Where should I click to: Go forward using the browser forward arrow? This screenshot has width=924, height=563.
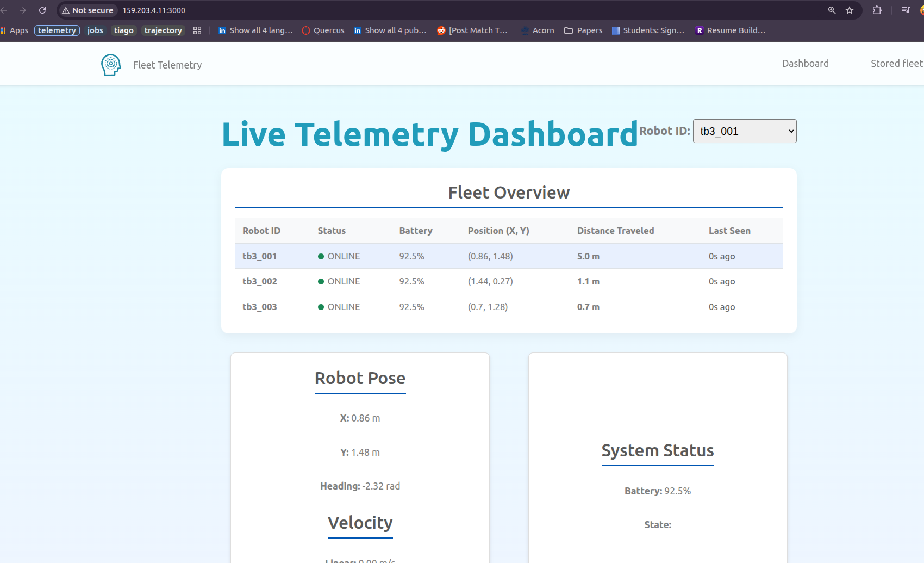[23, 10]
